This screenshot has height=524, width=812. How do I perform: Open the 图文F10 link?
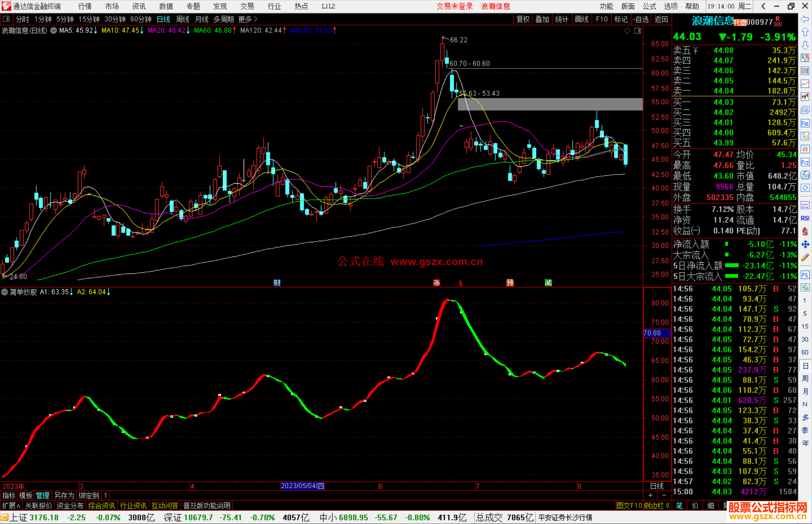coord(629,506)
